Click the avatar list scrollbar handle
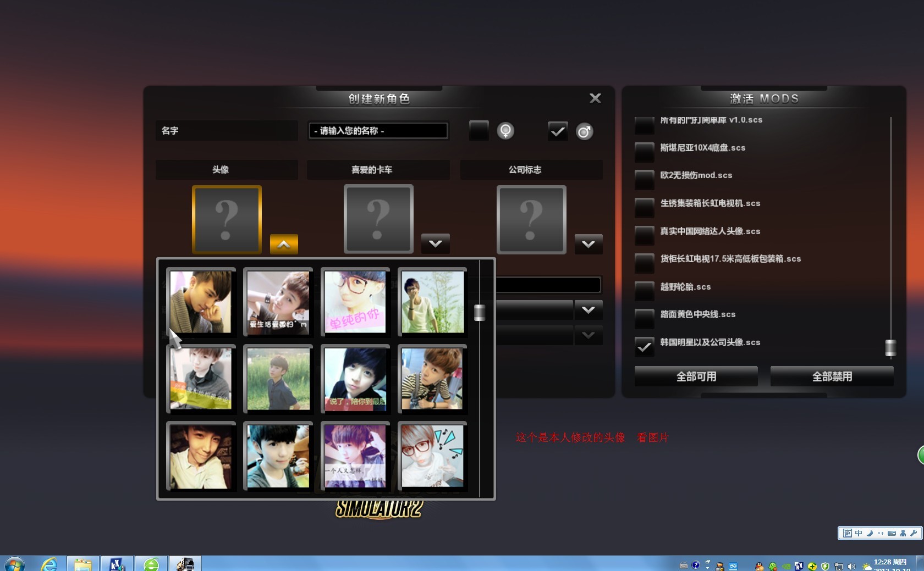The width and height of the screenshot is (924, 571). coord(480,312)
